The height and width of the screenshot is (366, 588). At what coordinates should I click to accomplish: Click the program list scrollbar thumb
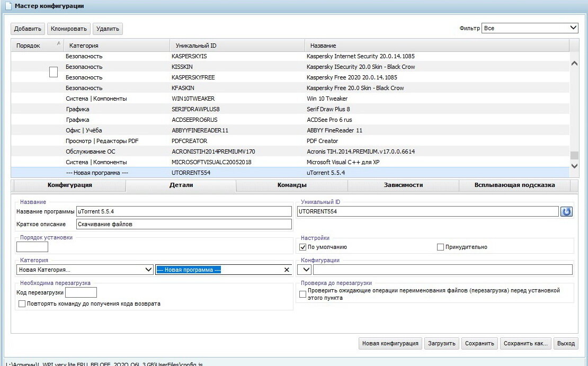(x=574, y=155)
